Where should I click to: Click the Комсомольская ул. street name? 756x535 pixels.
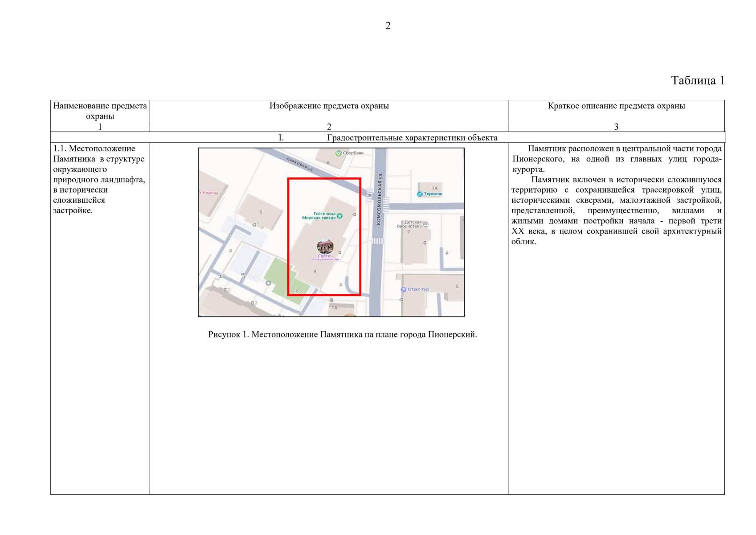click(379, 199)
